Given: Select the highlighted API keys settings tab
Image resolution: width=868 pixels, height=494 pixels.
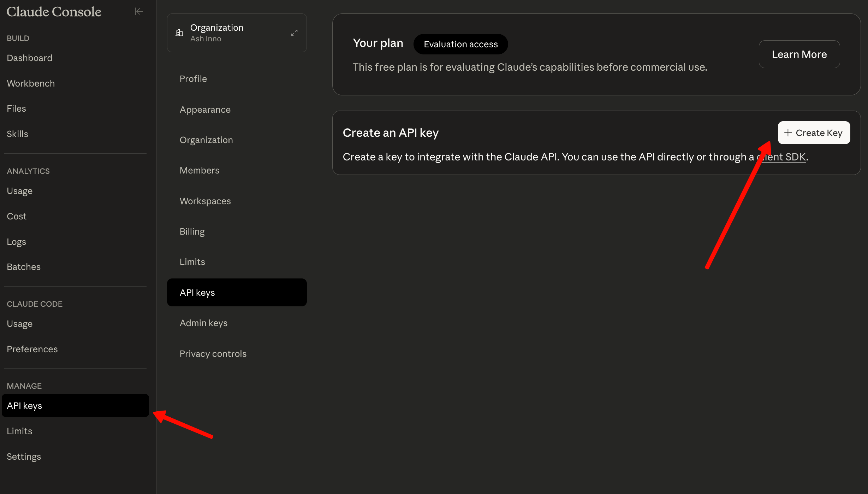Looking at the screenshot, I should [237, 293].
